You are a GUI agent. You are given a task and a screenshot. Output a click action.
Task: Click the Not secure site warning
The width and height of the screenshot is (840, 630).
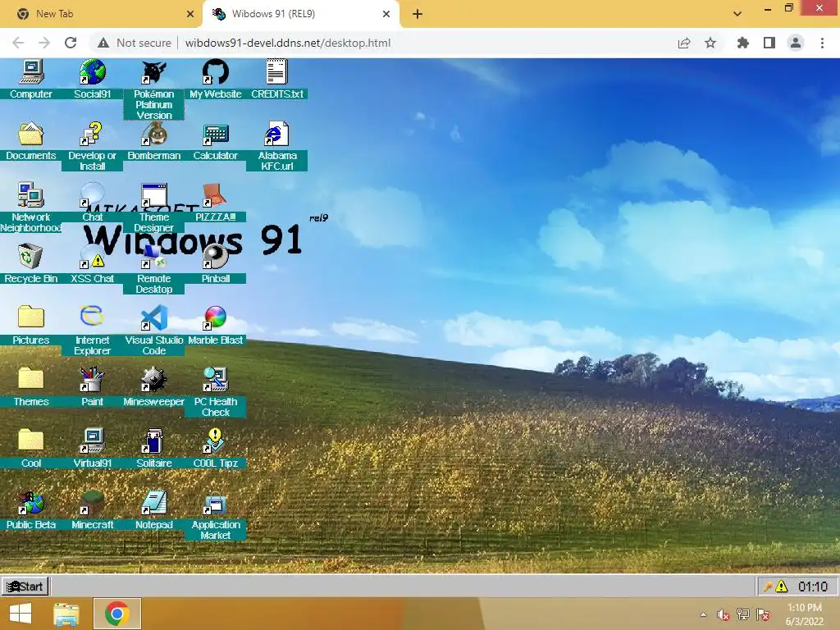[x=134, y=43]
